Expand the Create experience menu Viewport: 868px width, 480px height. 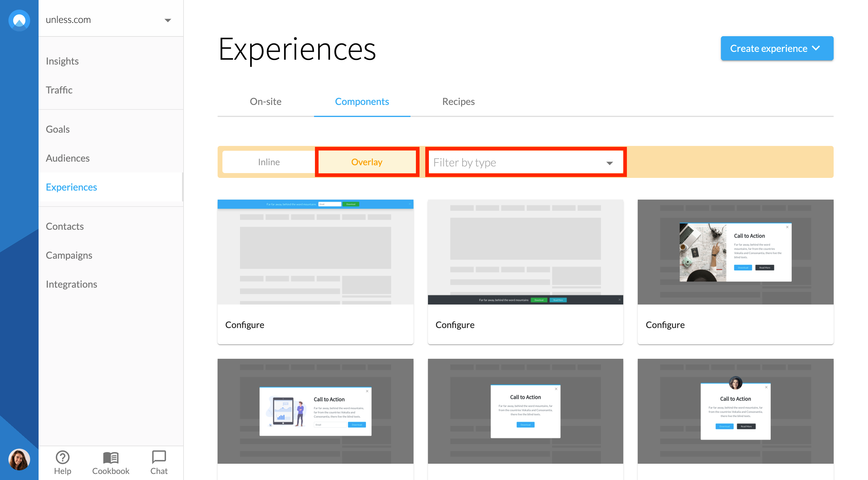pyautogui.click(x=777, y=49)
